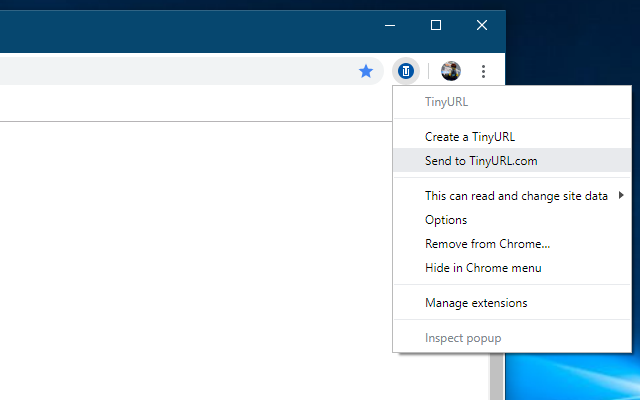Select "Create a TinyURL" menu entry
This screenshot has width=640, height=400.
(512, 137)
